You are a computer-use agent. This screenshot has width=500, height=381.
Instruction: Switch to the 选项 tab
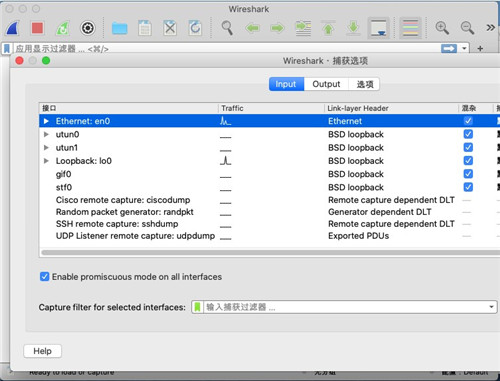[364, 84]
